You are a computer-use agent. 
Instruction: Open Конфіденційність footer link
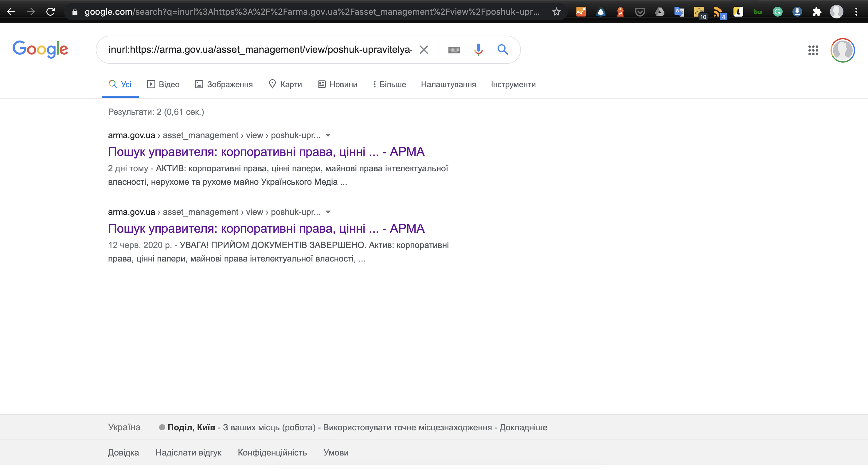pos(272,452)
